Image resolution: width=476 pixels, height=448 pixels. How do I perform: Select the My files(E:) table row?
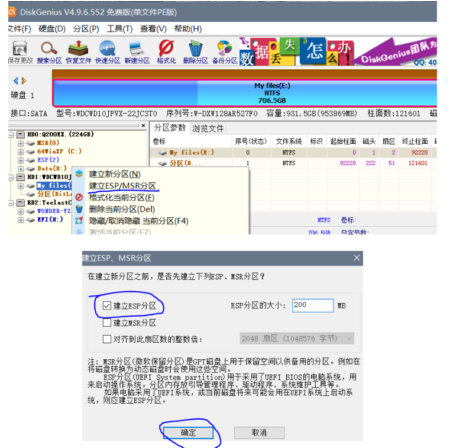293,153
